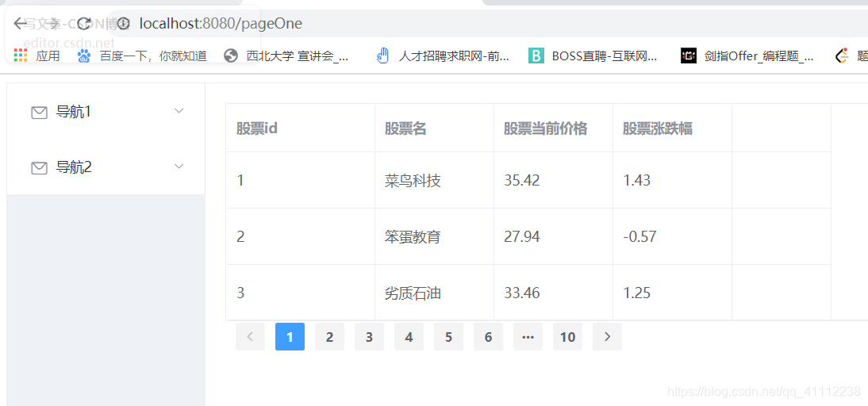868x406 pixels.
Task: Click the envelope icon beside 导航1
Action: (x=39, y=113)
